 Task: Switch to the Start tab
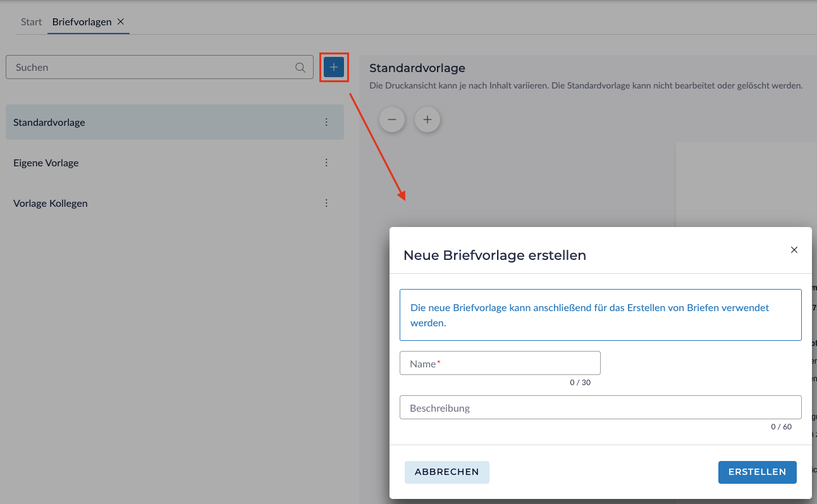31,22
